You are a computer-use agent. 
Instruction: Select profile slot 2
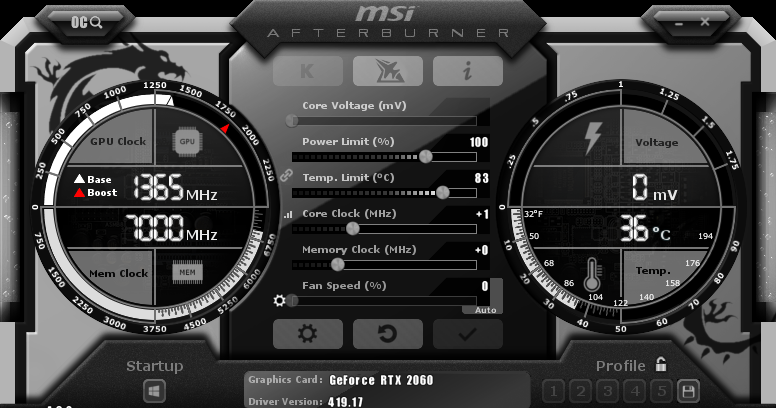click(581, 391)
